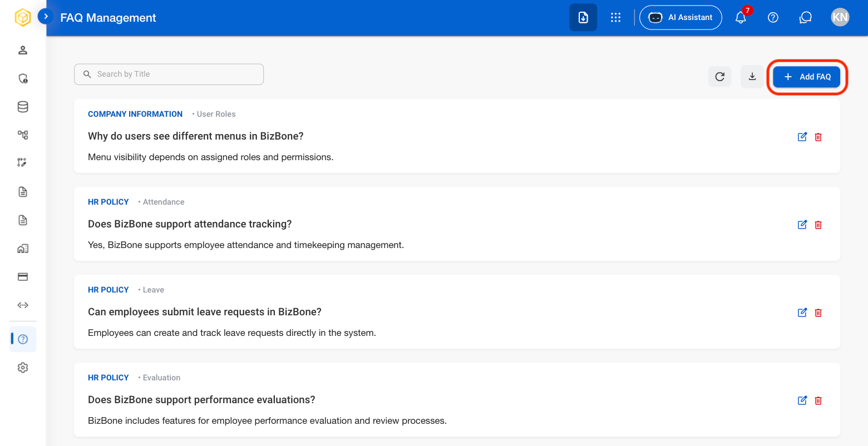Open the database sidebar icon
The height and width of the screenshot is (446, 868).
(x=23, y=107)
